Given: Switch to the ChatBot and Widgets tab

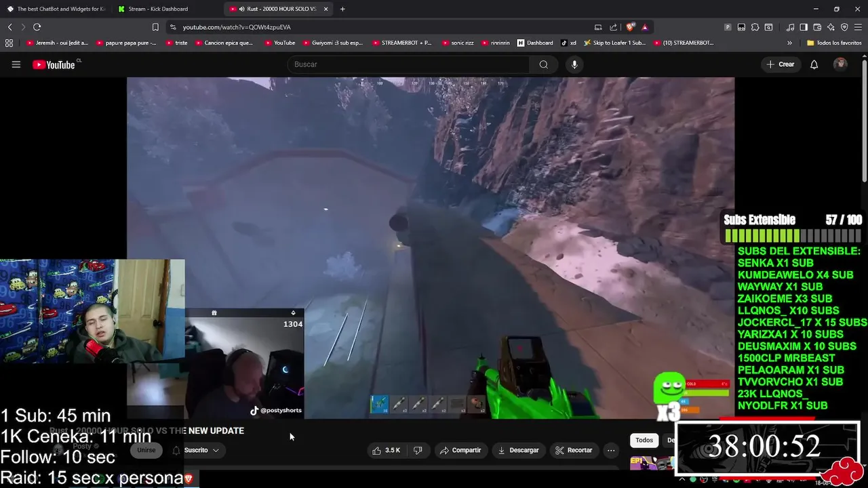Looking at the screenshot, I should tap(56, 9).
